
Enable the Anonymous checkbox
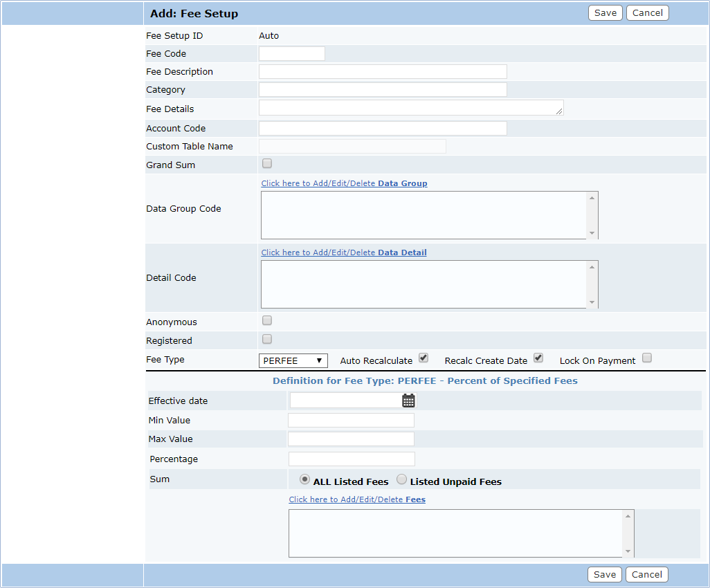[x=267, y=321]
